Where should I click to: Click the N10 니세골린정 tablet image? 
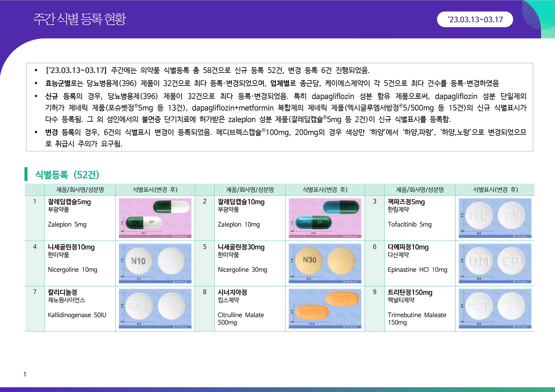pos(155,263)
